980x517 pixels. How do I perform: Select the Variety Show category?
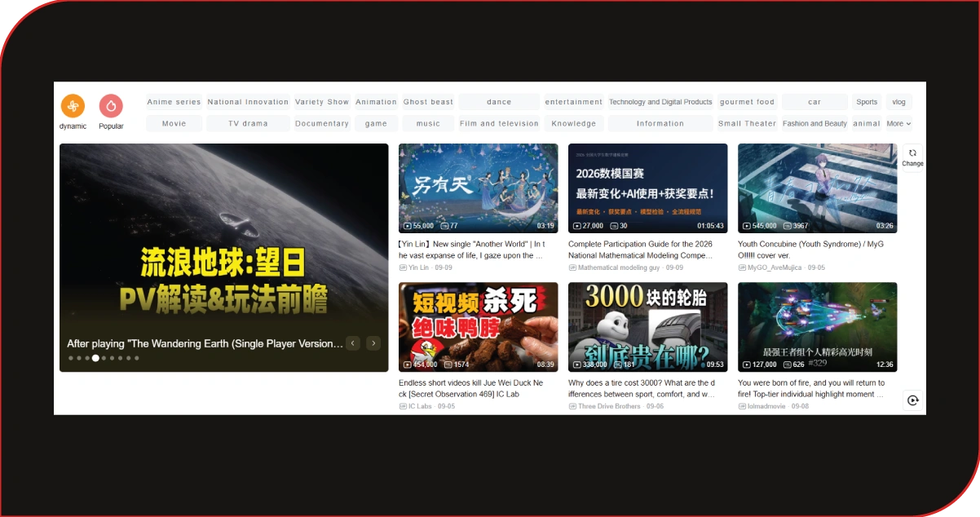(x=322, y=102)
